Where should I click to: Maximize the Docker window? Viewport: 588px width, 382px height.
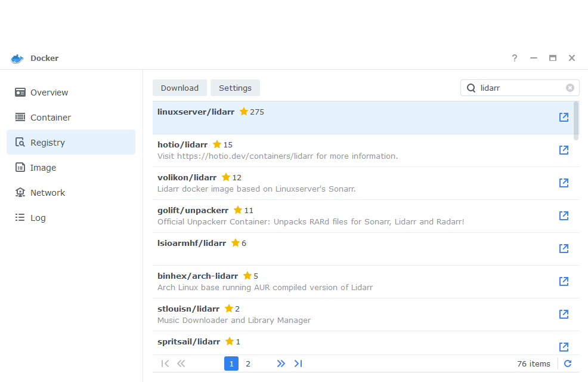[553, 58]
